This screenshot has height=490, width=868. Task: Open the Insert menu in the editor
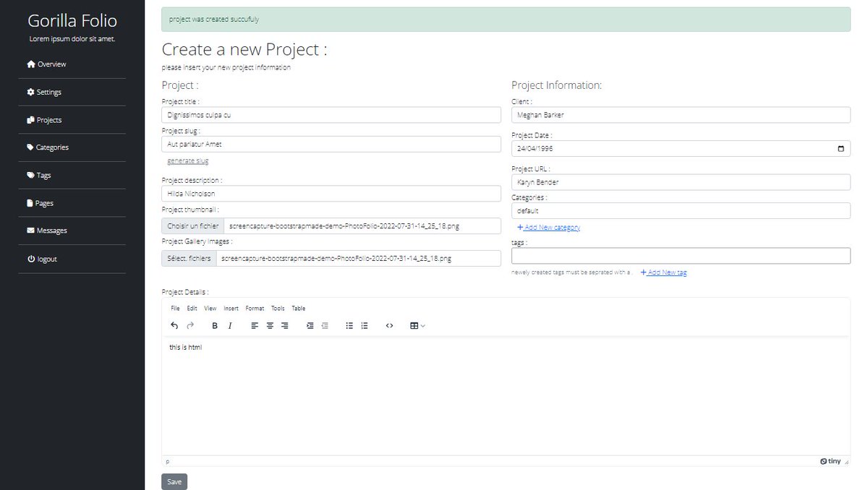[231, 308]
